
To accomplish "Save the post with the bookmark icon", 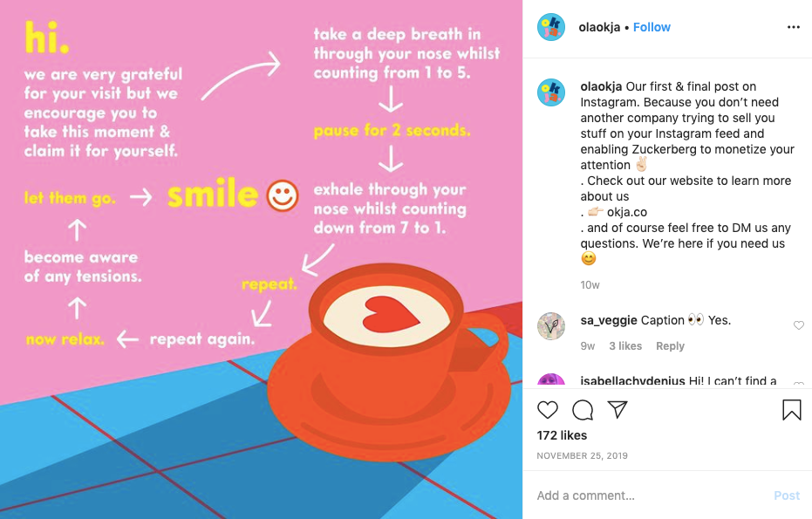I will pos(791,410).
